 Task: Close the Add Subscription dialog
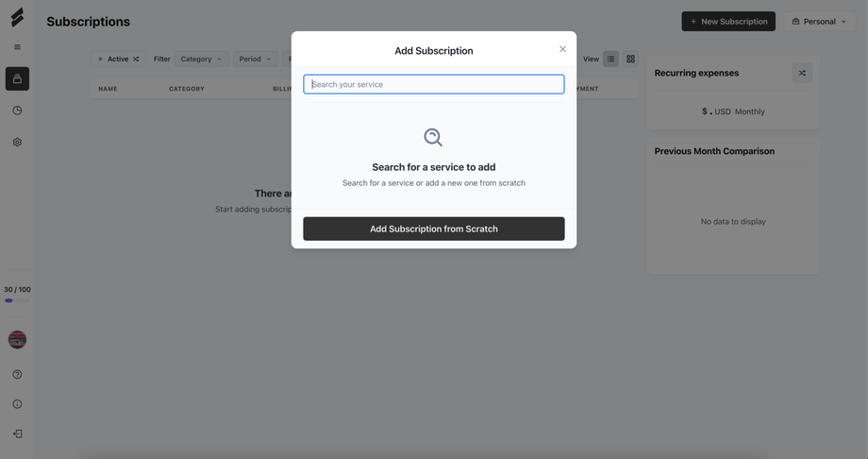point(562,49)
